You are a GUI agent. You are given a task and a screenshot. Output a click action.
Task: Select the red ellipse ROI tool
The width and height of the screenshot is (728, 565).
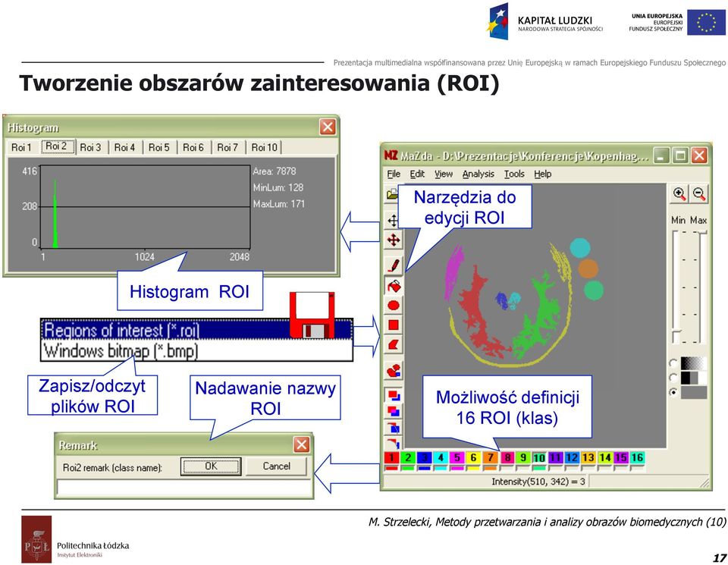(x=394, y=306)
